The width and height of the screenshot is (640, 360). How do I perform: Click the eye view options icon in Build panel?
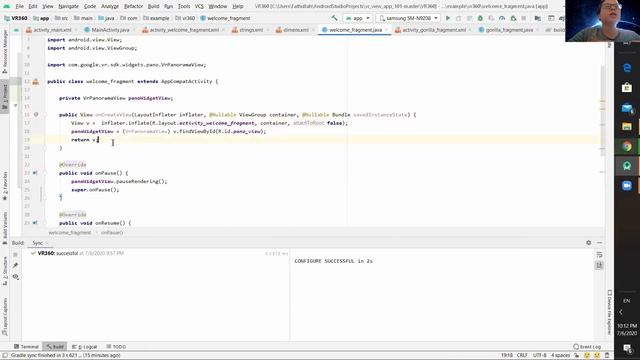[16, 277]
